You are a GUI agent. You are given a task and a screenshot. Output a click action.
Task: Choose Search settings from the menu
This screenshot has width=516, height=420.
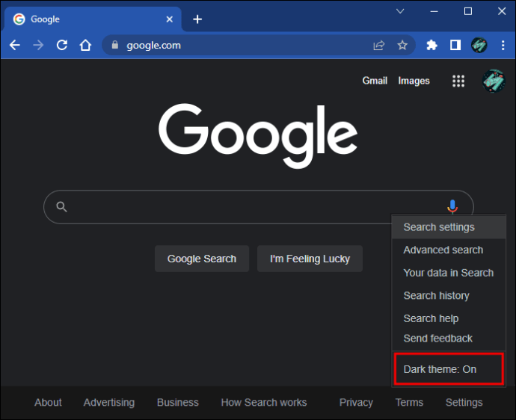click(449, 227)
